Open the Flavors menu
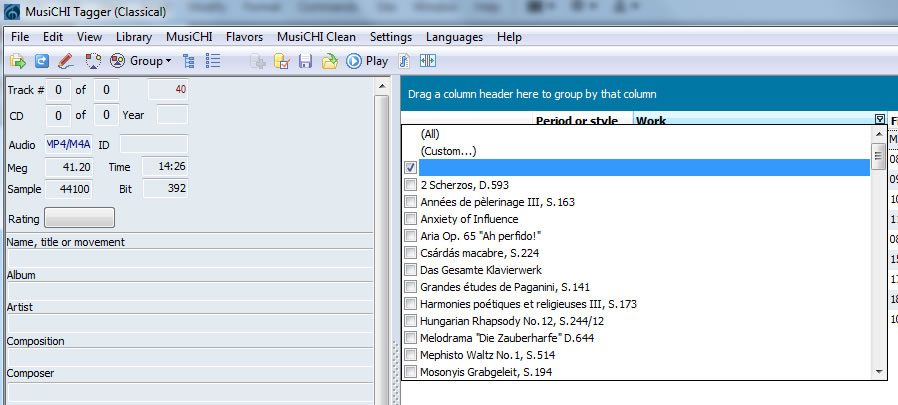898x405 pixels. [x=244, y=37]
